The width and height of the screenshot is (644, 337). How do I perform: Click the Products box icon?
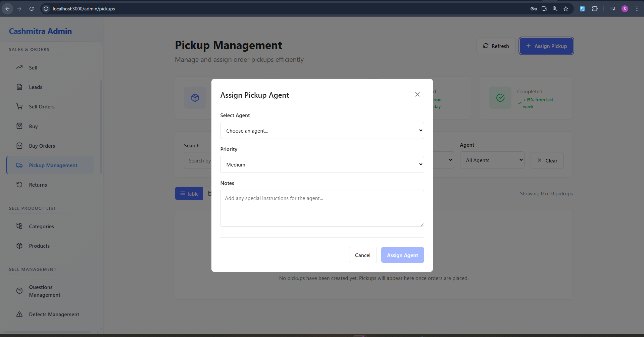coord(19,246)
